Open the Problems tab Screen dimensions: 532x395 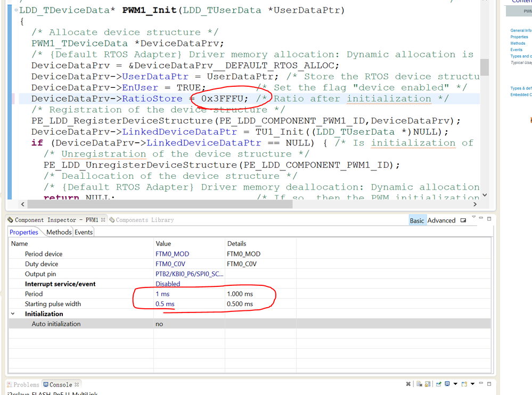pyautogui.click(x=23, y=384)
